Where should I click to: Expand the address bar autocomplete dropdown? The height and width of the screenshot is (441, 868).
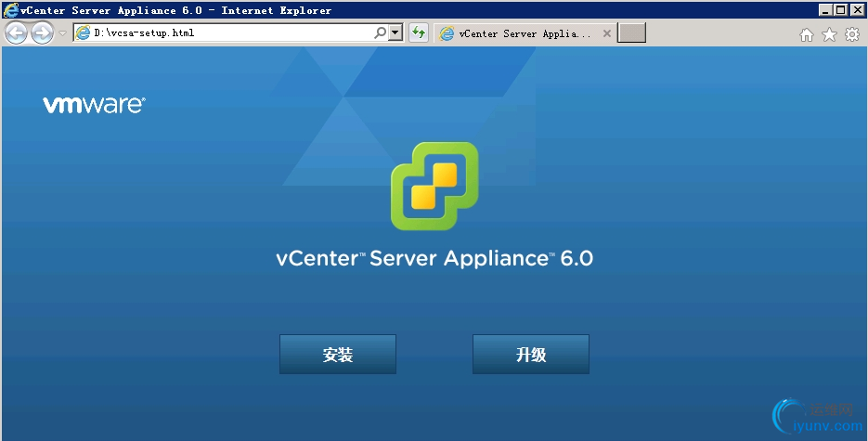click(x=395, y=33)
